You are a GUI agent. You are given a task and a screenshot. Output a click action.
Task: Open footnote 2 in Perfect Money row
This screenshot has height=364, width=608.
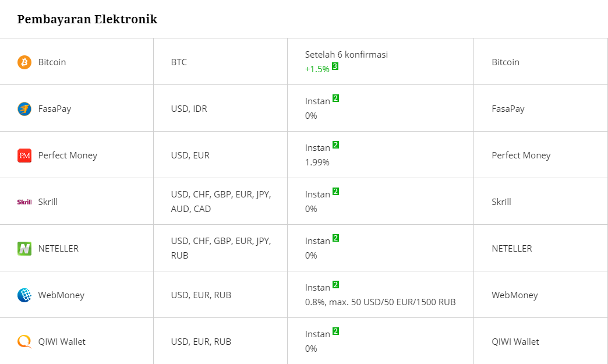(335, 145)
